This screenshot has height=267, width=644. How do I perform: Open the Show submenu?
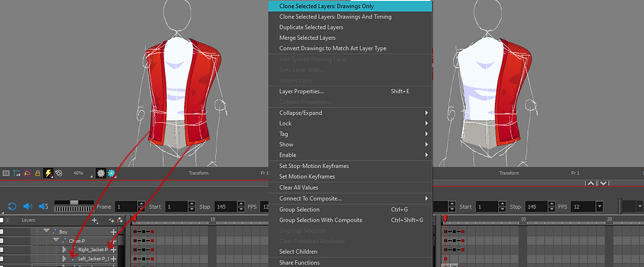(x=350, y=144)
